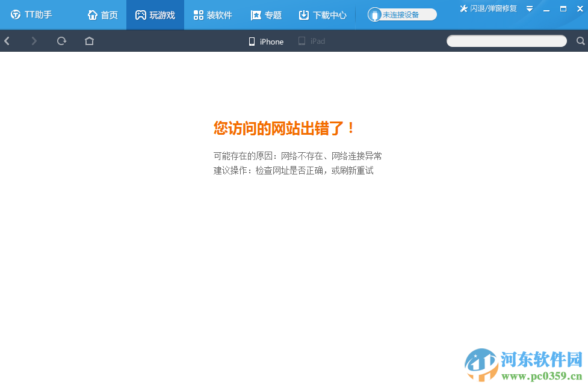Switch to the iPad device view
This screenshot has width=588, height=391.
tap(311, 42)
